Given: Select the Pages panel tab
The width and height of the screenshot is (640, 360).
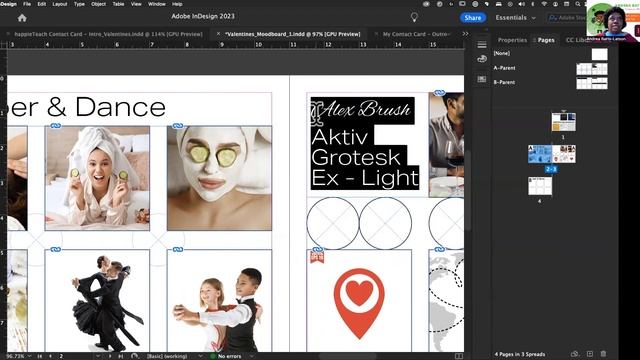Looking at the screenshot, I should (546, 40).
